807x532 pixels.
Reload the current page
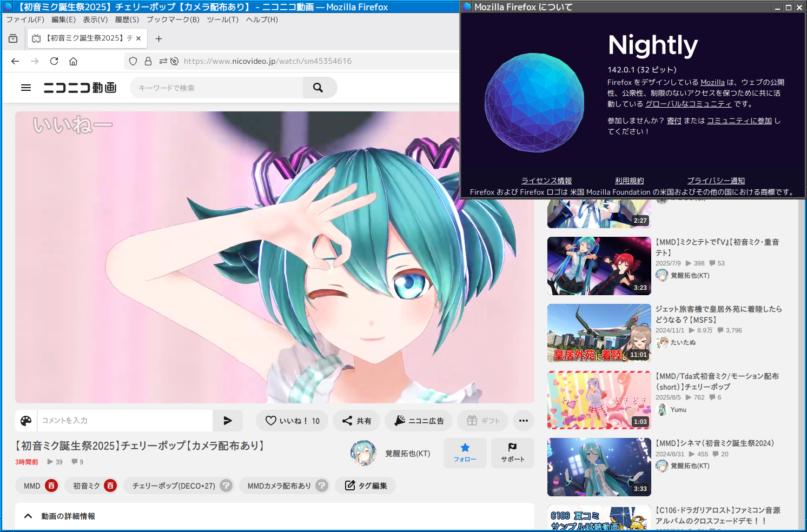(x=54, y=61)
